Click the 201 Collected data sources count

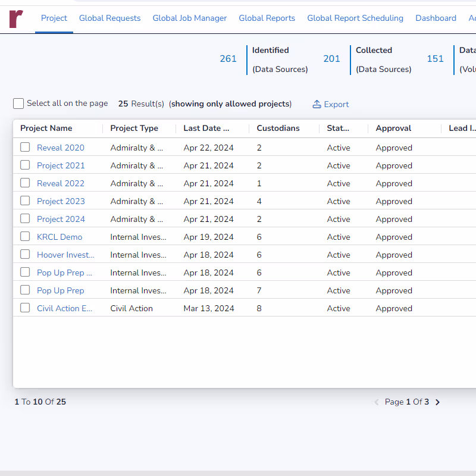tap(331, 59)
